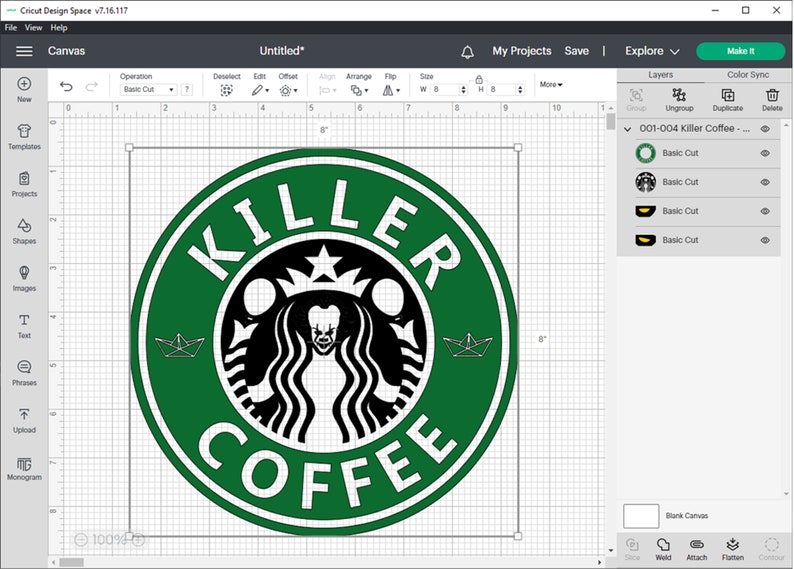The height and width of the screenshot is (569, 794).
Task: Open the File menu
Action: (x=11, y=28)
